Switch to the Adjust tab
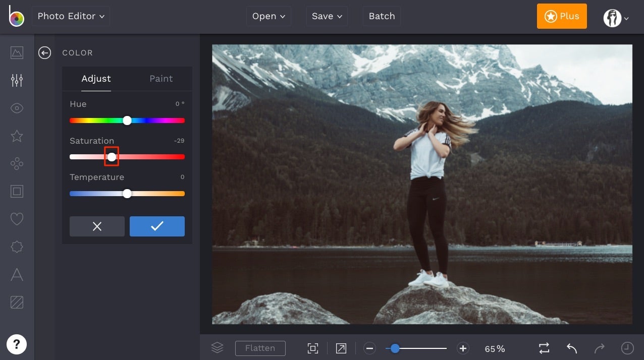Image resolution: width=644 pixels, height=360 pixels. coord(96,79)
